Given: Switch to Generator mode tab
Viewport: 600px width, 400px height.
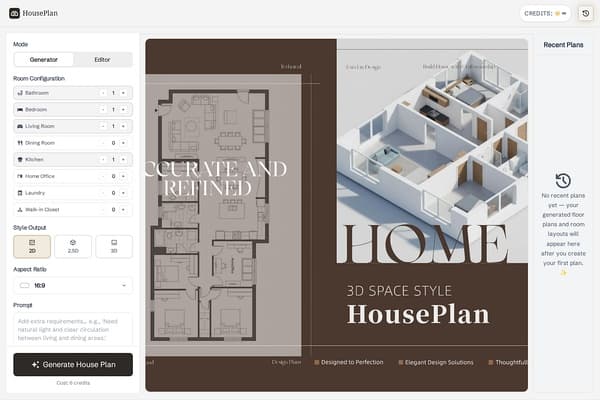Looking at the screenshot, I should (x=44, y=60).
